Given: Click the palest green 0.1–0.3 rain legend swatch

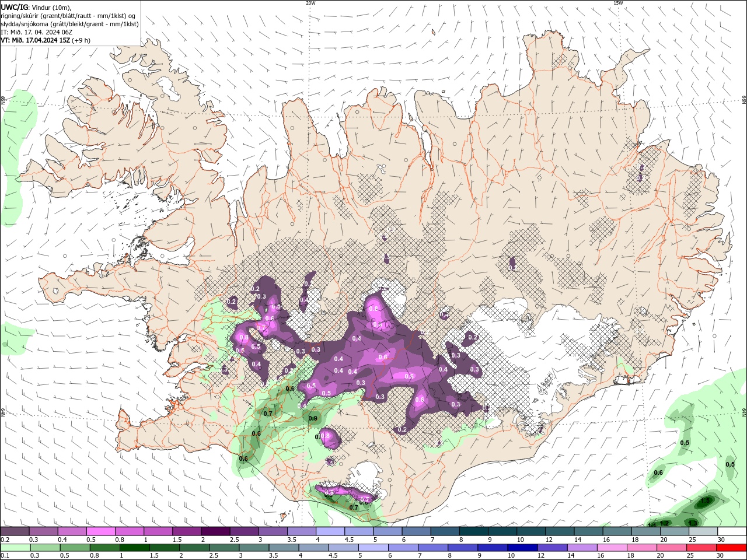Looking at the screenshot, I should [x=15, y=548].
